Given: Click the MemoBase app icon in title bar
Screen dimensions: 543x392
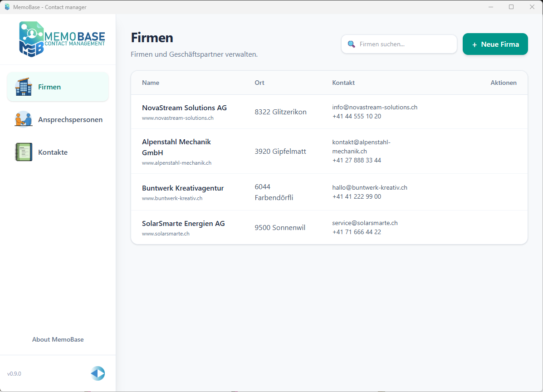Looking at the screenshot, I should click(x=7, y=7).
